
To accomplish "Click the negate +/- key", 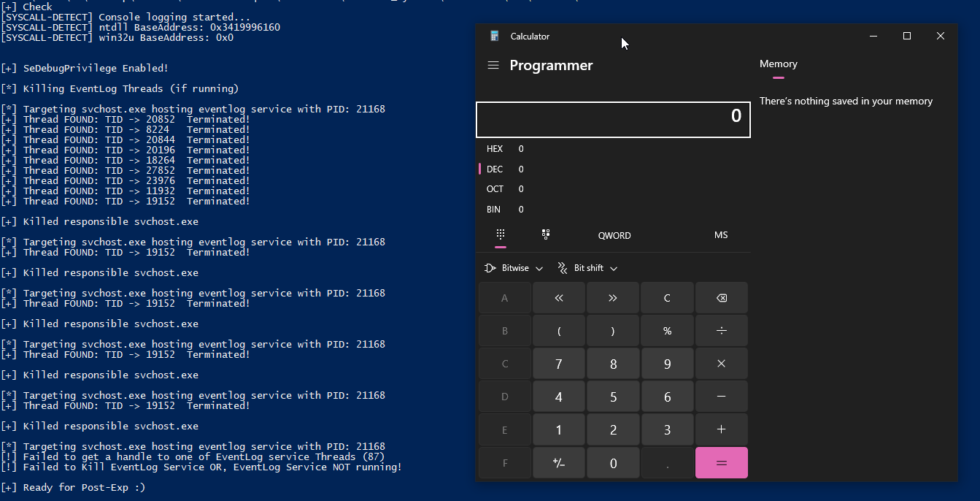I will [559, 463].
